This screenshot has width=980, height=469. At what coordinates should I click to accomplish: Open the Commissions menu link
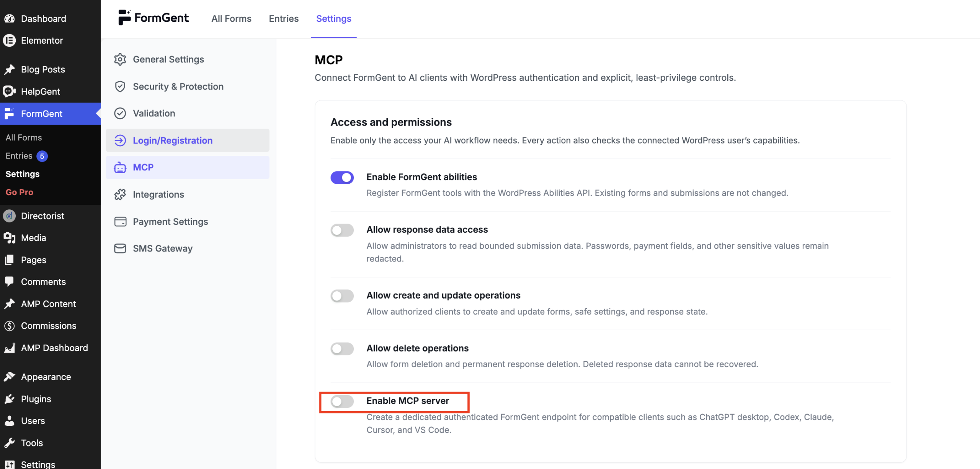click(49, 326)
